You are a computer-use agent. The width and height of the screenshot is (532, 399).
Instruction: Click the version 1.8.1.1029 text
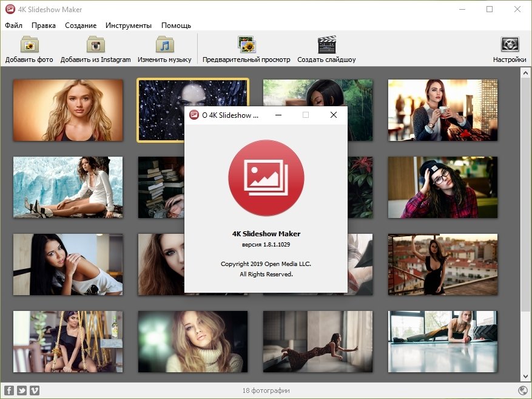266,245
